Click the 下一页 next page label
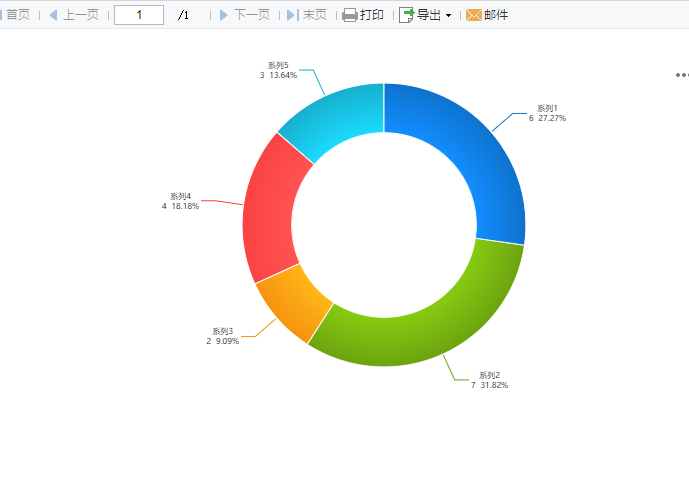 (x=252, y=15)
